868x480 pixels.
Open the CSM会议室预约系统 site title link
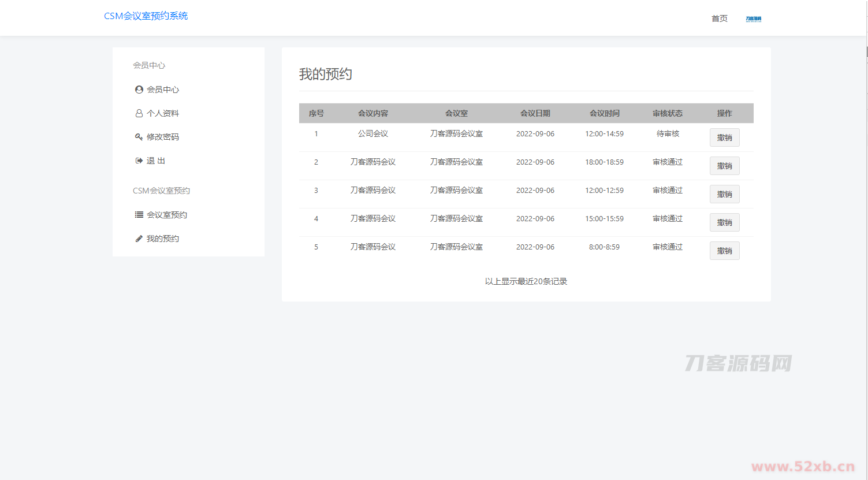[146, 16]
